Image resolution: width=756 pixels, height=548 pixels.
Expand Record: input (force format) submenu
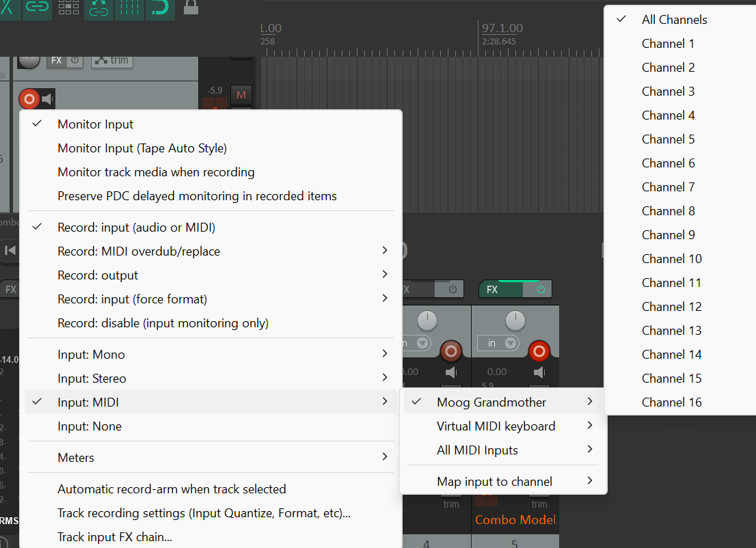(x=211, y=299)
